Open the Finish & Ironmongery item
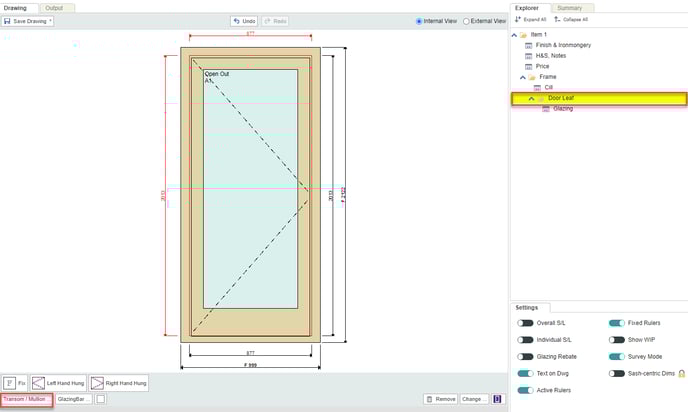Viewport: 688px width, 412px height. tap(562, 45)
